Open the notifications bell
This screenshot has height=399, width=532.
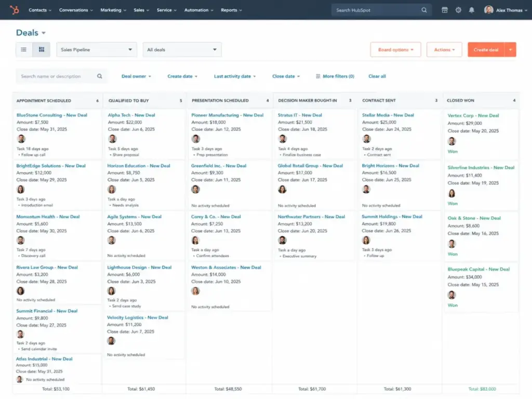click(x=472, y=10)
